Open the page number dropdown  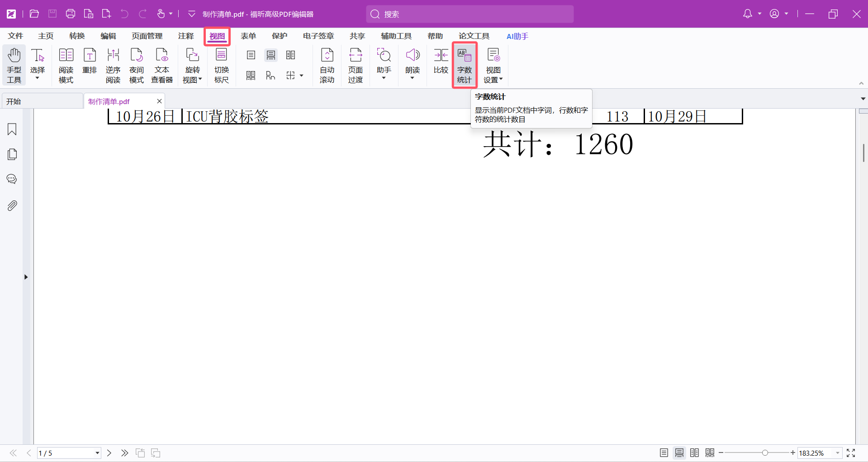[x=97, y=453]
